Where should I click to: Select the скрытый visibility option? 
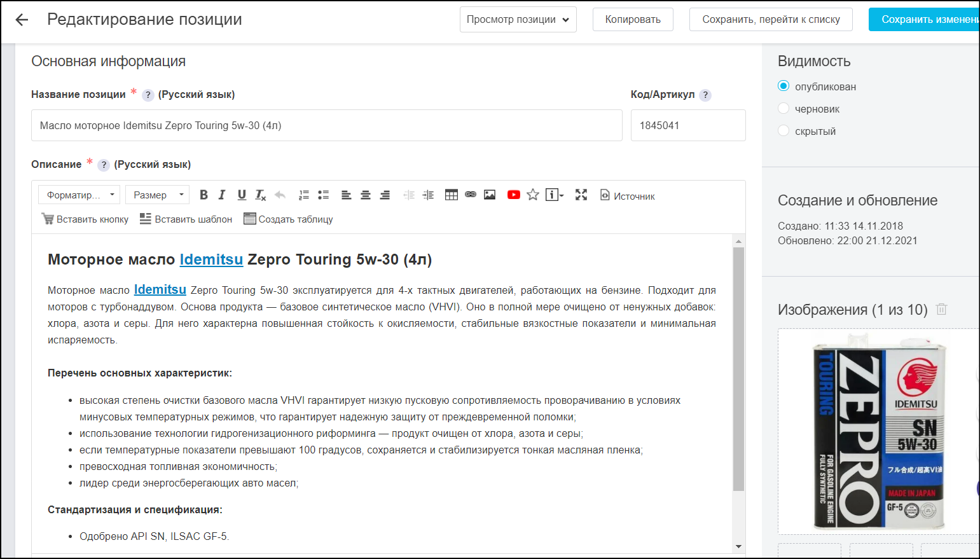tap(783, 131)
